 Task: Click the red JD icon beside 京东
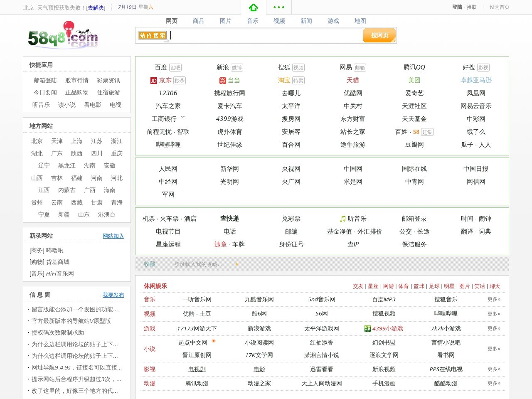coord(153,80)
